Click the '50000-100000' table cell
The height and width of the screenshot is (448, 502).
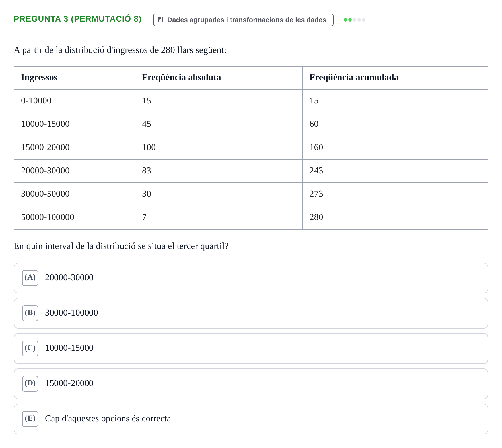coord(75,218)
